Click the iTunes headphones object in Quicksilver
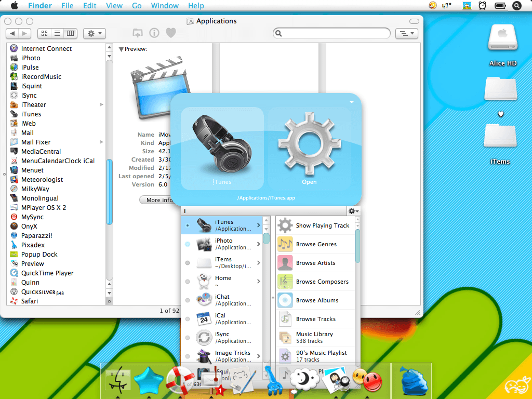The width and height of the screenshot is (532, 399). click(222, 148)
